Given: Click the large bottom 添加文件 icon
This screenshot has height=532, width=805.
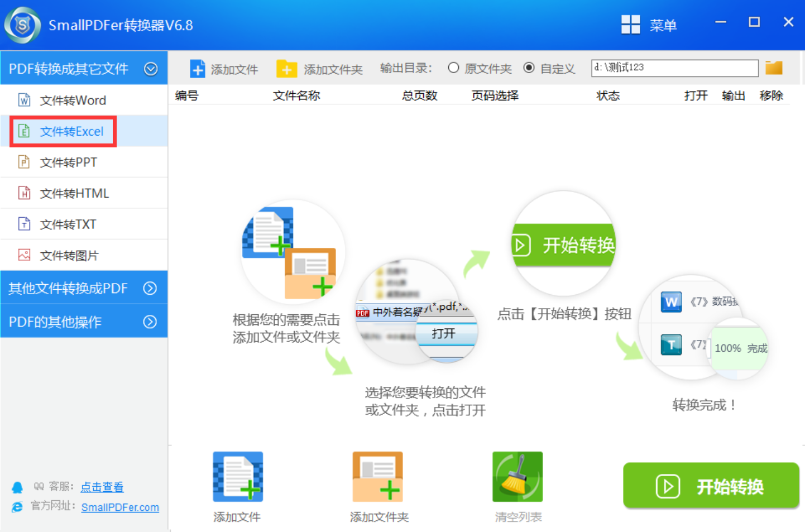Looking at the screenshot, I should click(x=238, y=477).
